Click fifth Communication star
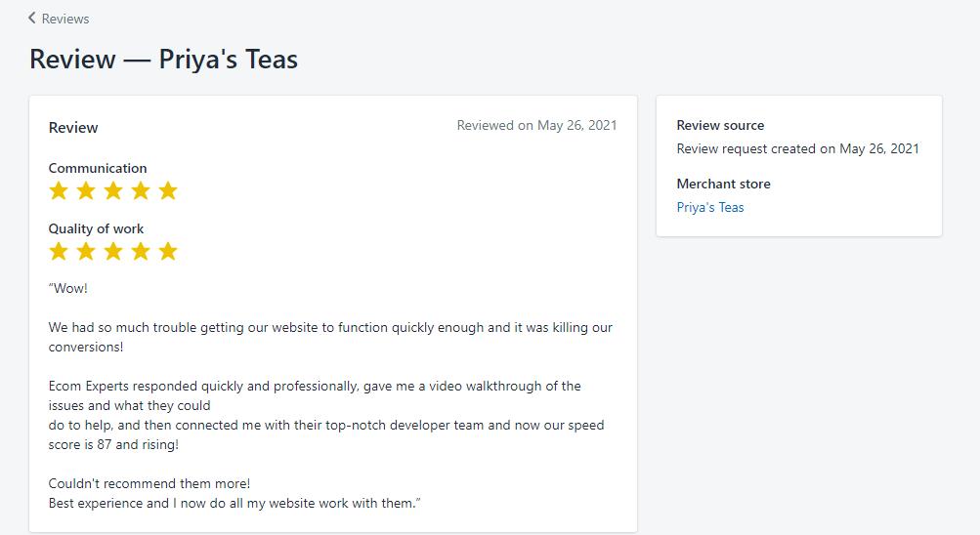The height and width of the screenshot is (535, 980). tap(168, 190)
